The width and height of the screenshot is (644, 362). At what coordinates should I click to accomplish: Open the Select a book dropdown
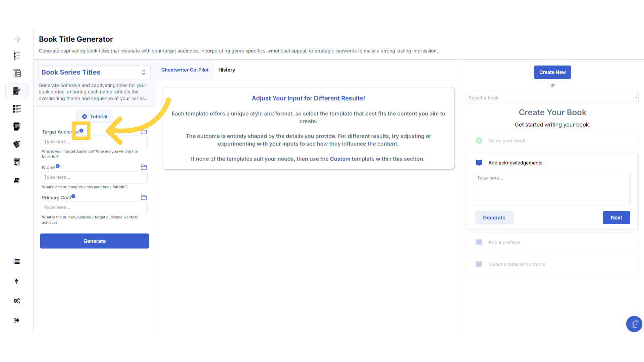click(552, 98)
